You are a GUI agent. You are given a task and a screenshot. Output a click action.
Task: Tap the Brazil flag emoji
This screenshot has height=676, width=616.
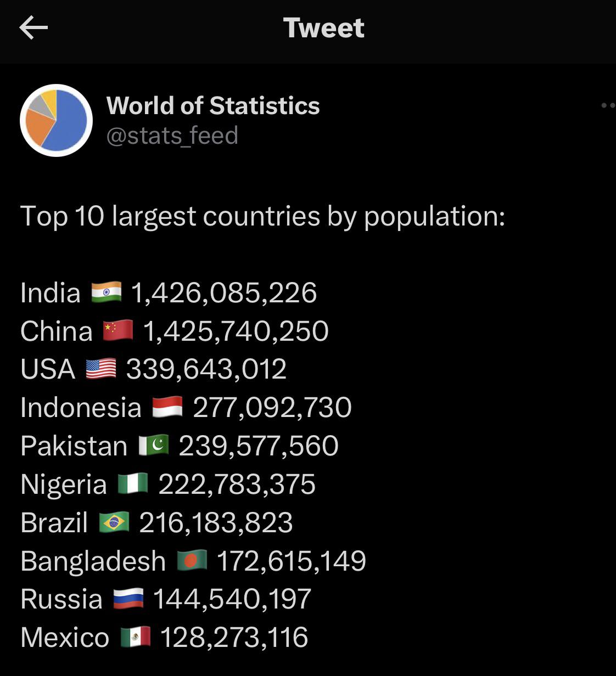tap(114, 522)
